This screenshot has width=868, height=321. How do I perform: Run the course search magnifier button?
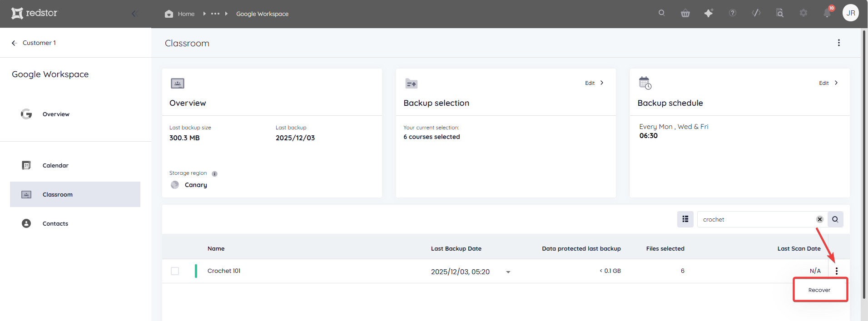coord(835,219)
